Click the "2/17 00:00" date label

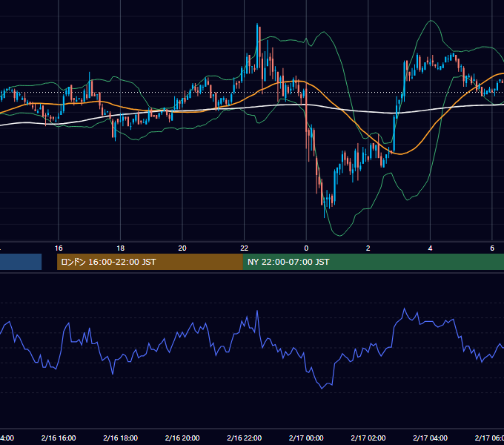(306, 438)
